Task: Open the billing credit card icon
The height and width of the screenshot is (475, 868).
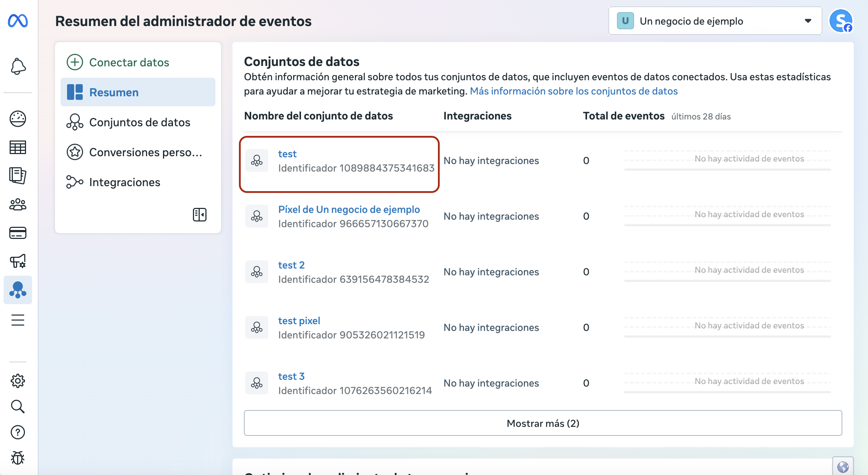Action: (18, 233)
